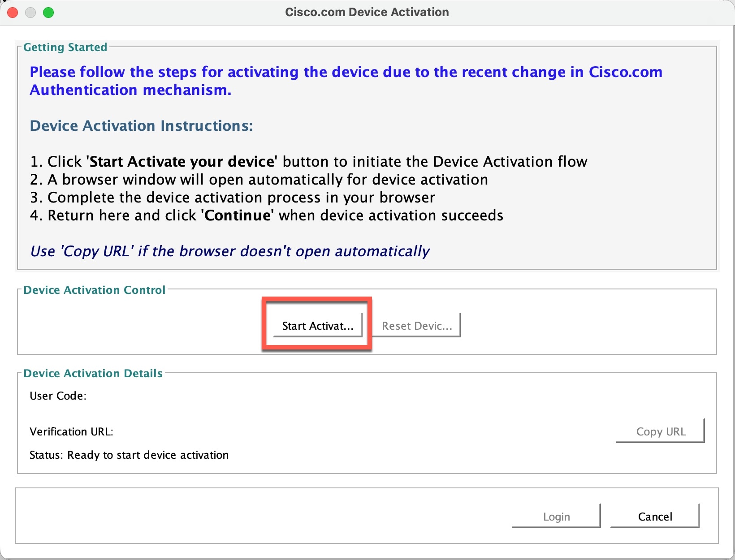Click the 'Login' button

[556, 516]
